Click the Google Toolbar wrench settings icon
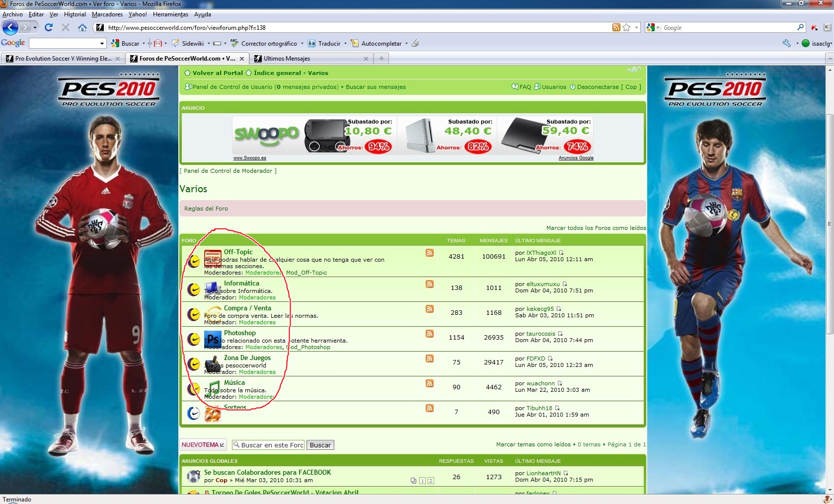834x504 pixels. [786, 43]
